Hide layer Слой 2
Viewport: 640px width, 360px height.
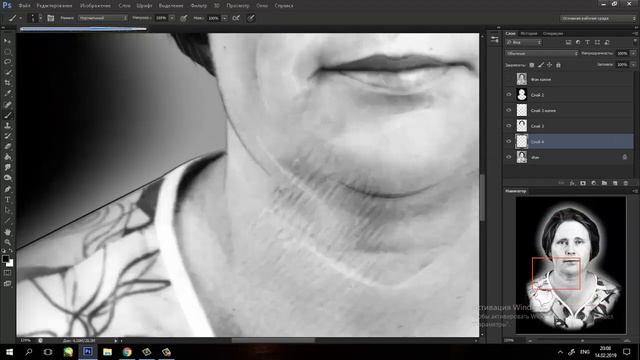[x=509, y=95]
